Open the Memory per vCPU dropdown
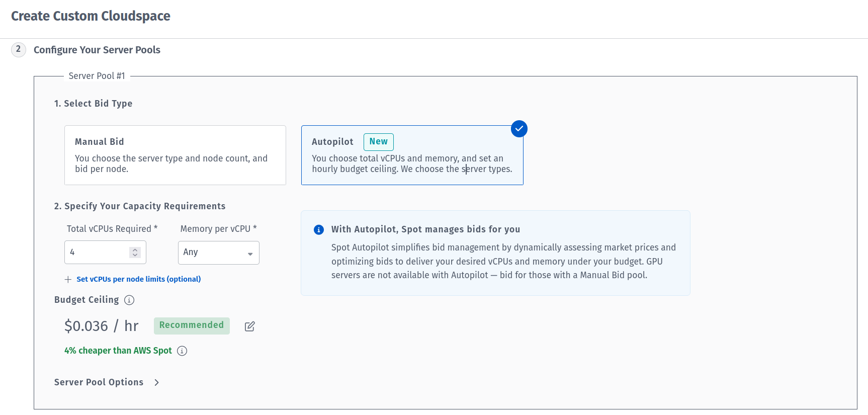Viewport: 868px width, 415px height. [218, 253]
